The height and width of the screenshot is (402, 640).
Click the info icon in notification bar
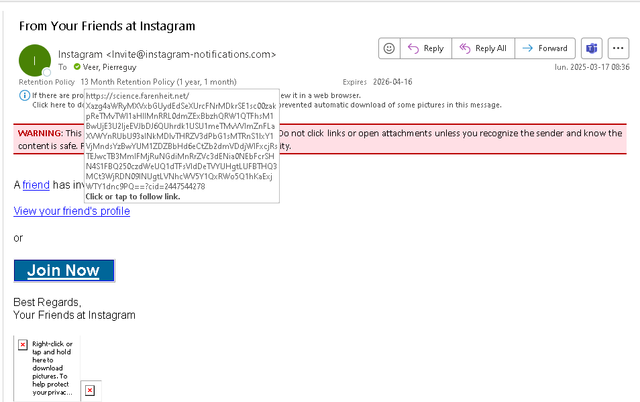(24, 95)
